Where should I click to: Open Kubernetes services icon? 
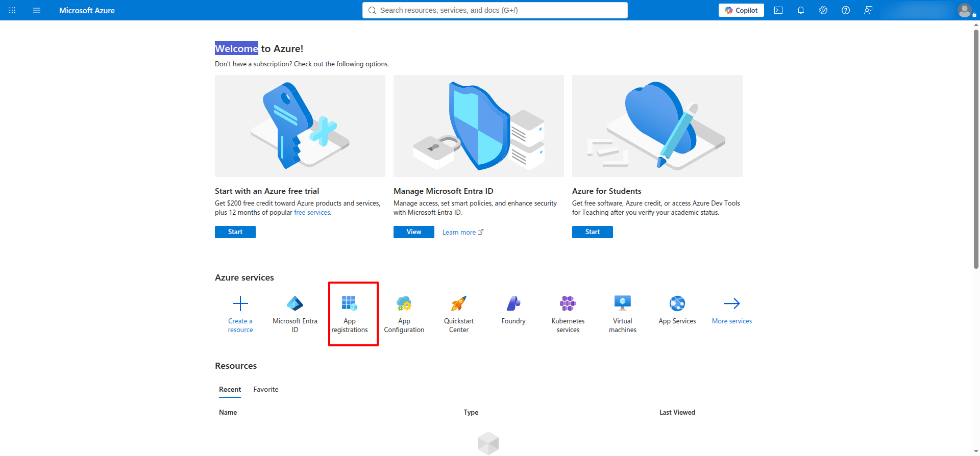point(568,303)
